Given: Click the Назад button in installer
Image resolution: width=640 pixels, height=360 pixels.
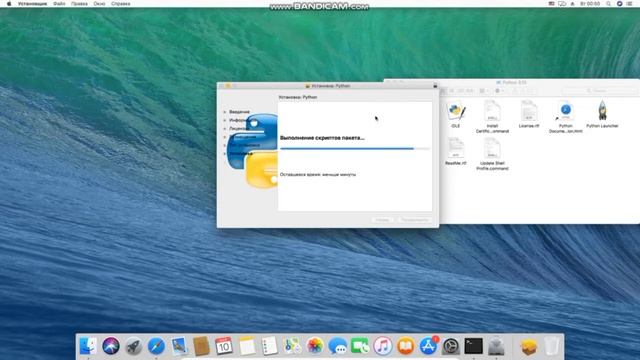Looking at the screenshot, I should pyautogui.click(x=382, y=220).
